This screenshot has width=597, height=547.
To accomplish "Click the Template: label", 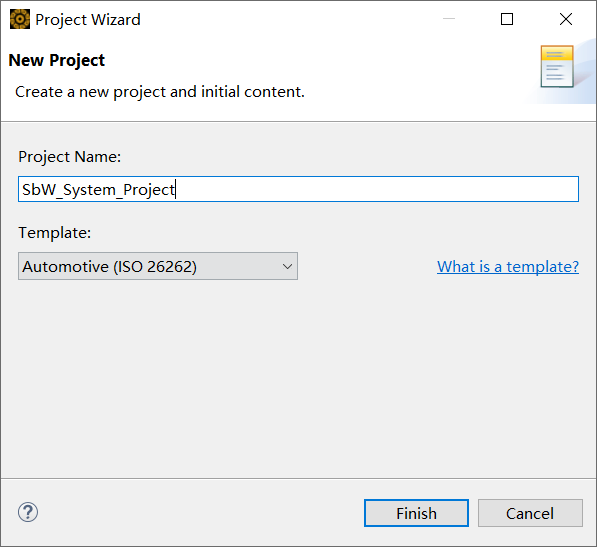I will tap(55, 233).
